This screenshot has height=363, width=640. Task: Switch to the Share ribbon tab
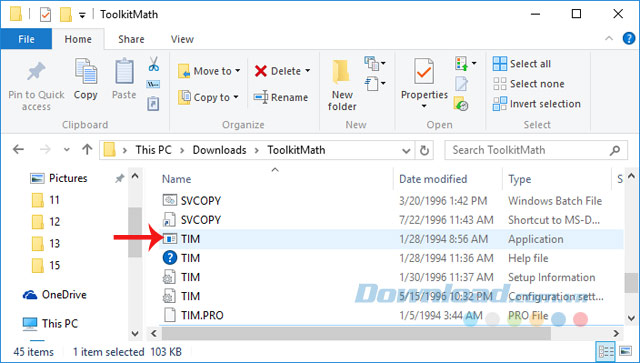131,39
